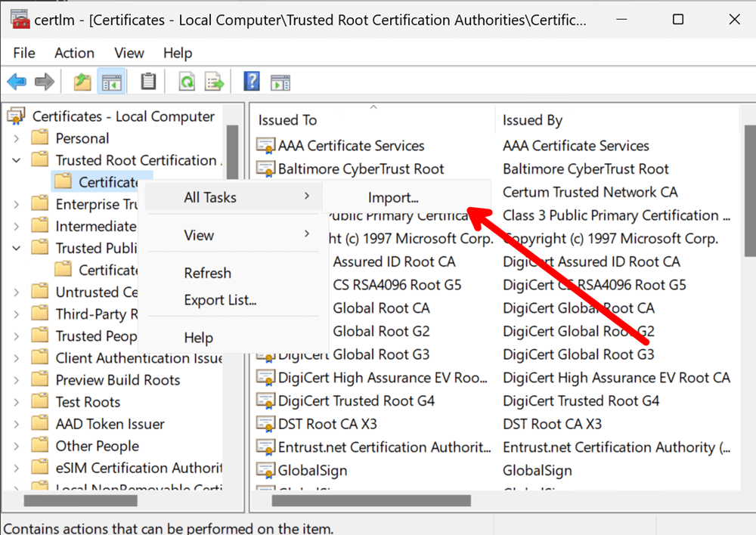Click the certificate icon beside DigiCert High Assurance EV

point(265,377)
